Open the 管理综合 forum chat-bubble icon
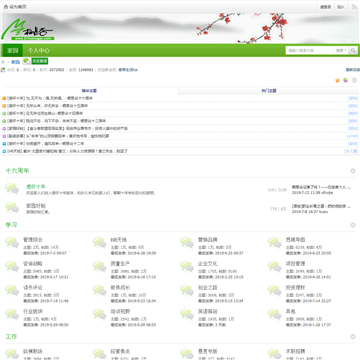 pyautogui.click(x=12, y=243)
